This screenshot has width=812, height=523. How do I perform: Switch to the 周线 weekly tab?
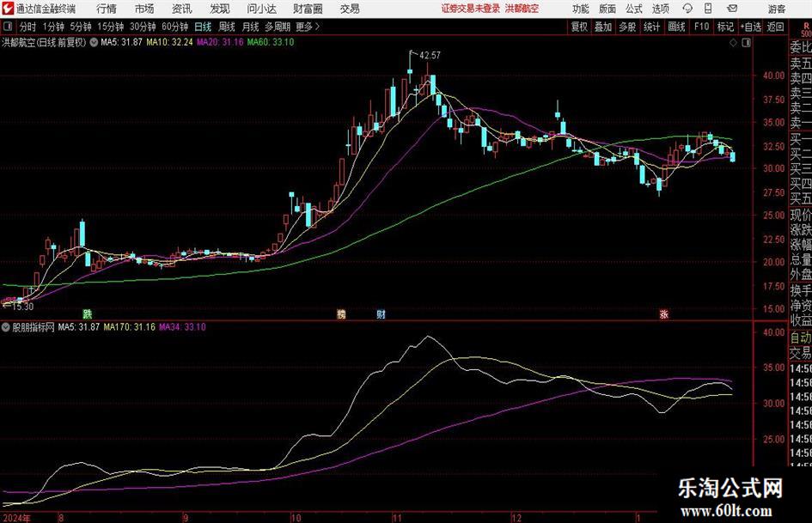pos(227,27)
